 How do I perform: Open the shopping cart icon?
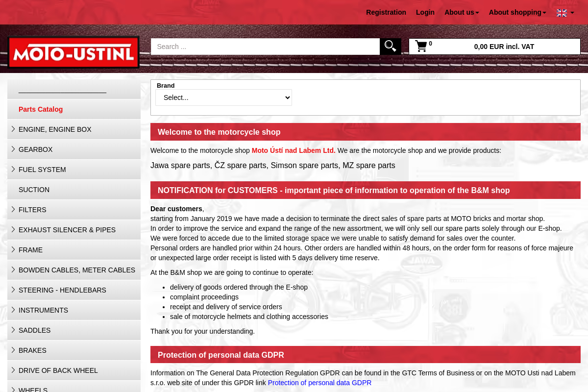[421, 47]
